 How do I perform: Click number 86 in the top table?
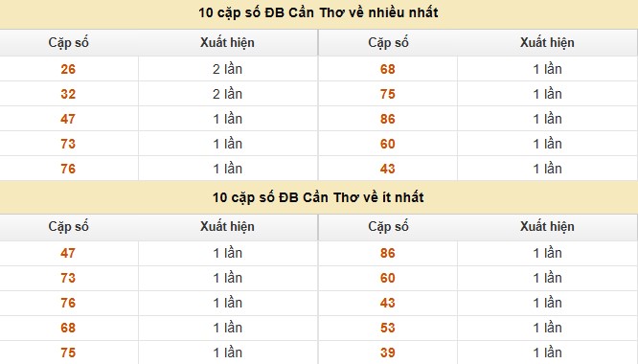click(387, 119)
